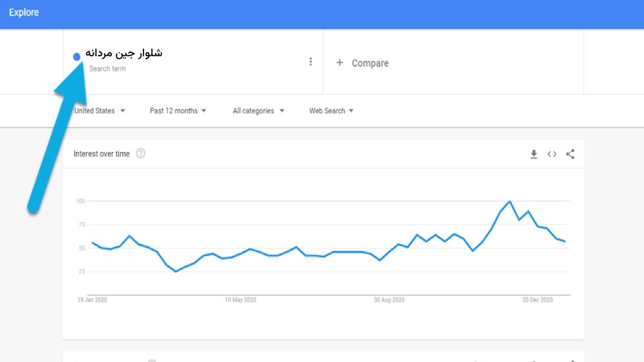Open the All categories dropdown

pos(258,111)
